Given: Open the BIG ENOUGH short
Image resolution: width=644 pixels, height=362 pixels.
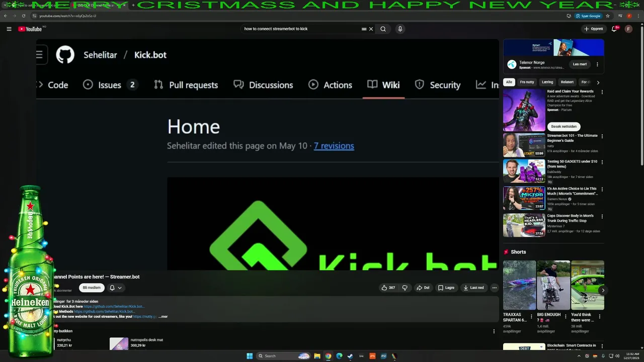Looking at the screenshot, I should (x=553, y=285).
